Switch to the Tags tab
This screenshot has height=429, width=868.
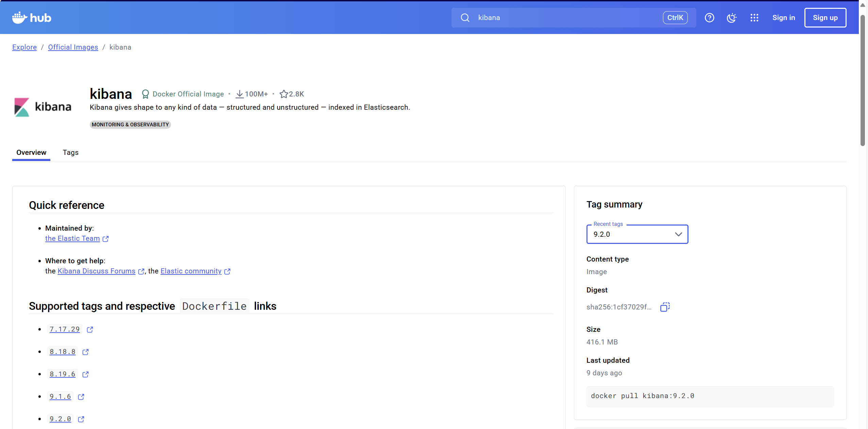pos(70,153)
